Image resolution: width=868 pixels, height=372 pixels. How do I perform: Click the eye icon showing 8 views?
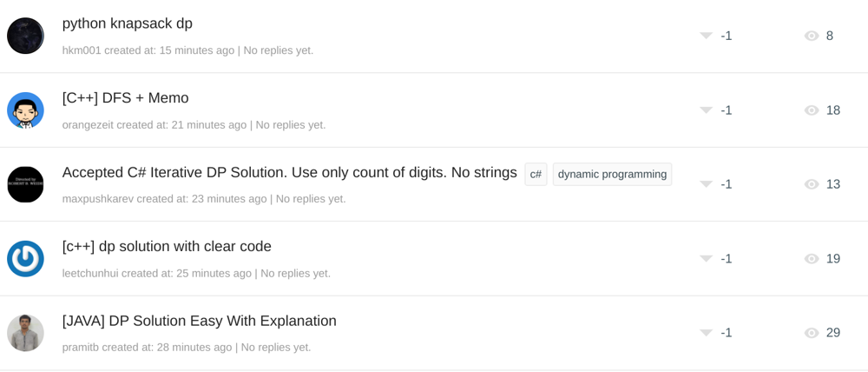[x=812, y=36]
